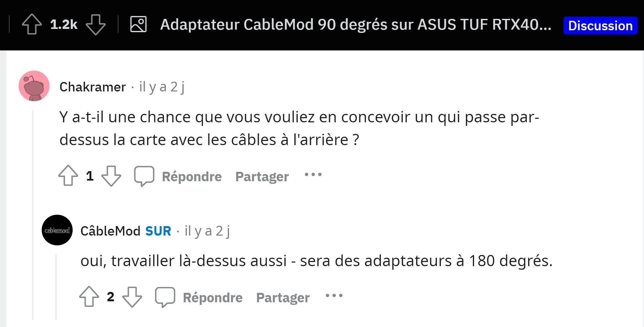The width and height of the screenshot is (644, 327).
Task: Upvote the CâbleMod reply comment
Action: pyautogui.click(x=89, y=296)
